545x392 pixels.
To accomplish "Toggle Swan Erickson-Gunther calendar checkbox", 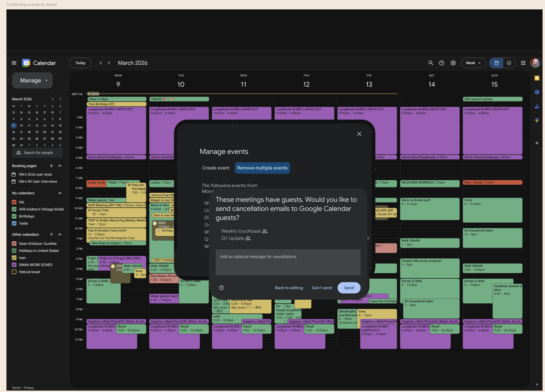I will point(14,243).
